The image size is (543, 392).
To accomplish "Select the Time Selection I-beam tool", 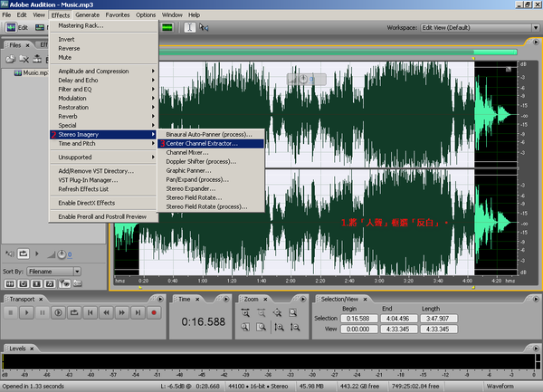I will 189,27.
